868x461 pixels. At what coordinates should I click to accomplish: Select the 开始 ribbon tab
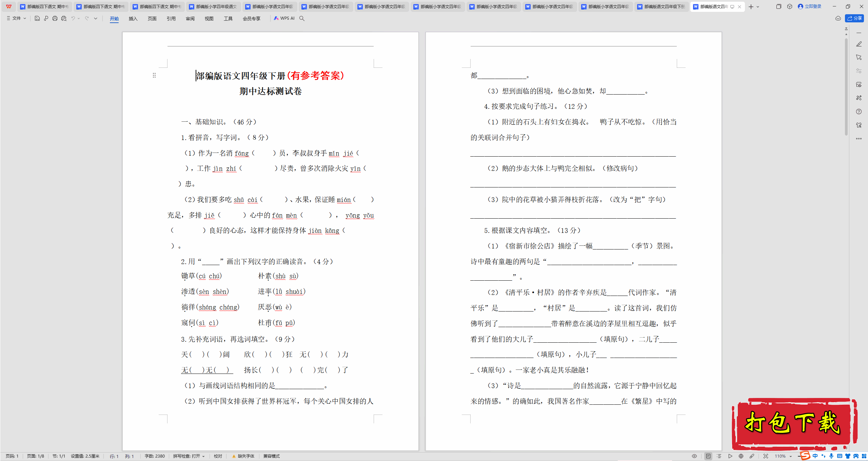(x=114, y=19)
